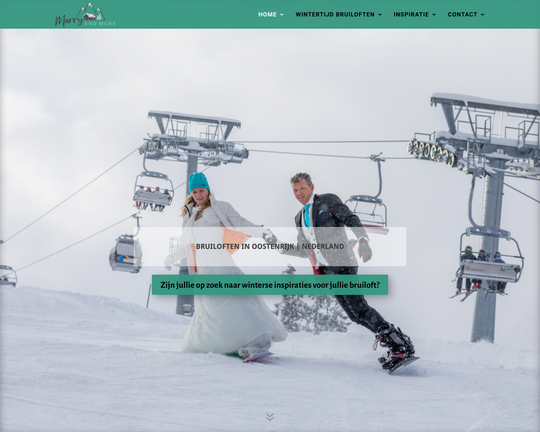Click the green winterse inspiraties button
The height and width of the screenshot is (432, 540).
tap(270, 285)
